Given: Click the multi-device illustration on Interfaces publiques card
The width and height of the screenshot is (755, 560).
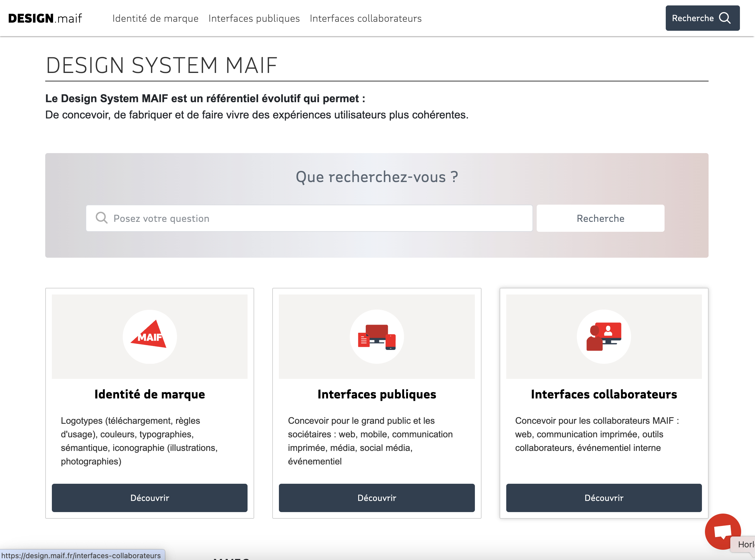Looking at the screenshot, I should pos(376,337).
